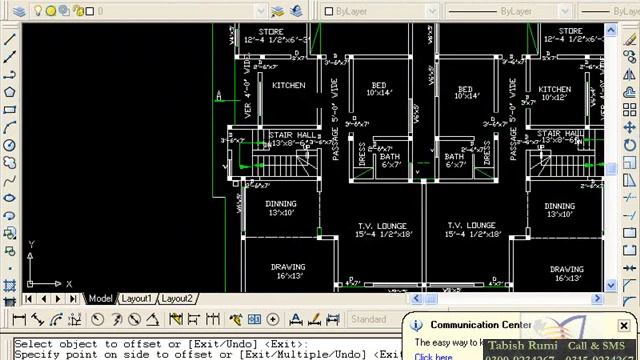Choose the Aligned Dimension tool
Screen dimensions: 640x360
(38, 319)
